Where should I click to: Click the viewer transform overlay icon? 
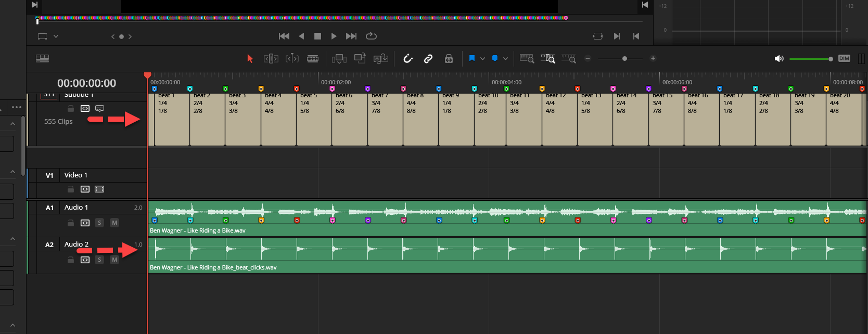tap(43, 36)
